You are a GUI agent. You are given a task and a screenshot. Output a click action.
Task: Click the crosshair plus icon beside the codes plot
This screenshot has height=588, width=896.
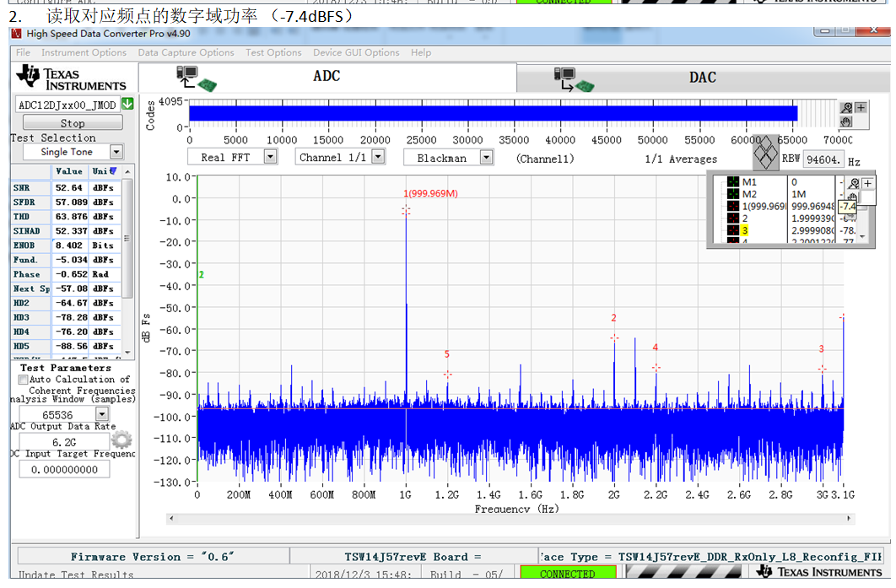(861, 107)
